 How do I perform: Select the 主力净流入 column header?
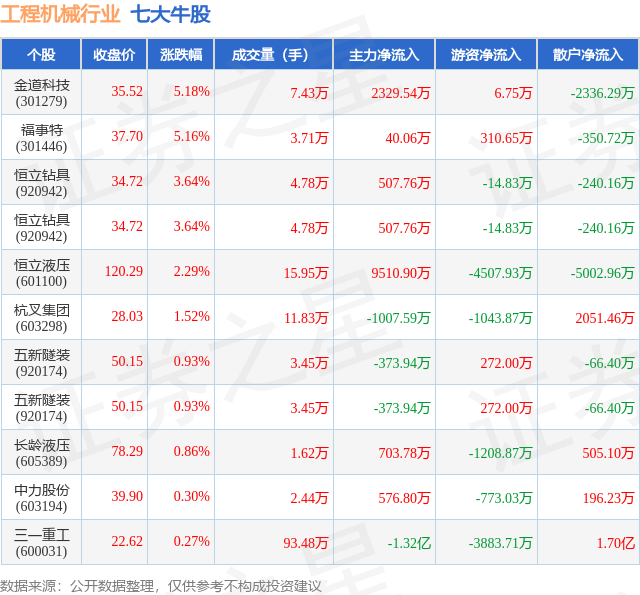[x=384, y=54]
